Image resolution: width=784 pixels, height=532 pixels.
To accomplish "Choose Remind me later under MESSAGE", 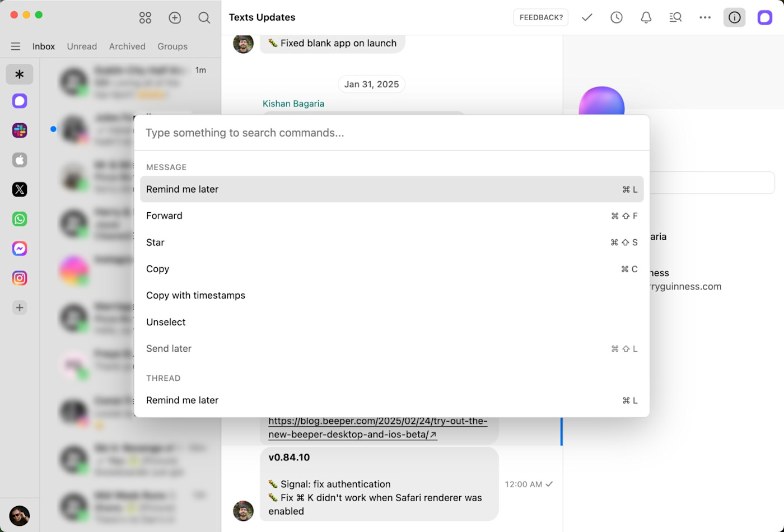I will [x=392, y=189].
